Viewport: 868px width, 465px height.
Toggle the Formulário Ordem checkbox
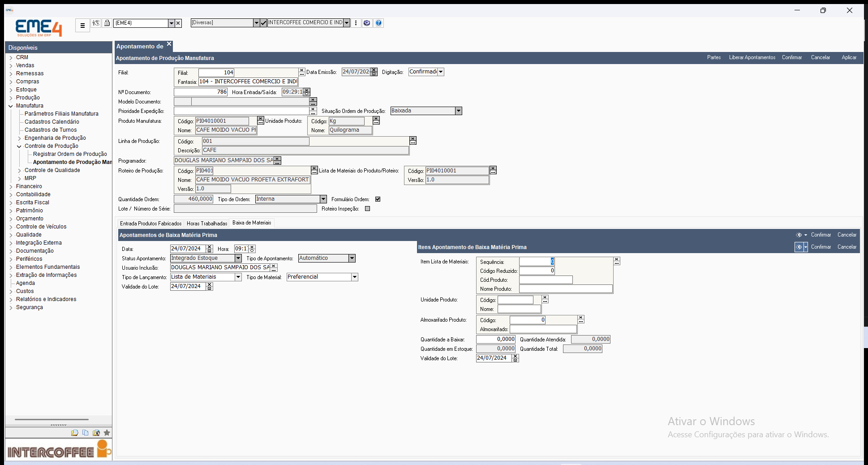click(378, 199)
